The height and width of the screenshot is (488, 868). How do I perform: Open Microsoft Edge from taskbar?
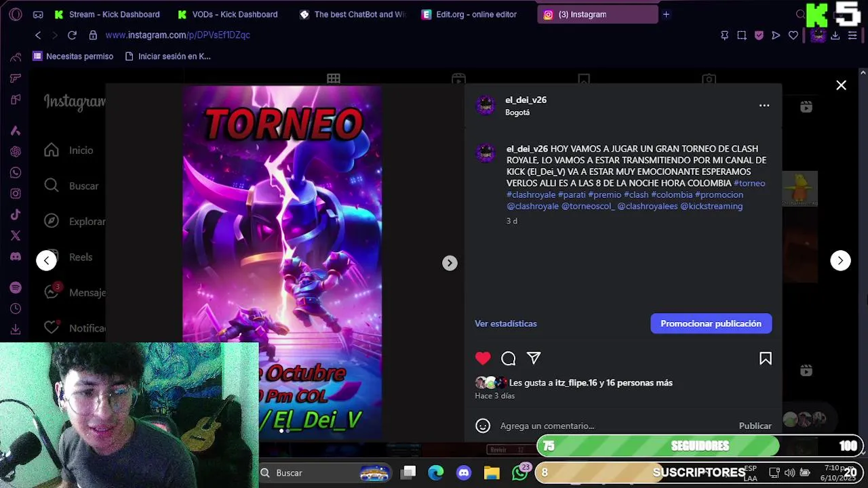click(x=436, y=472)
